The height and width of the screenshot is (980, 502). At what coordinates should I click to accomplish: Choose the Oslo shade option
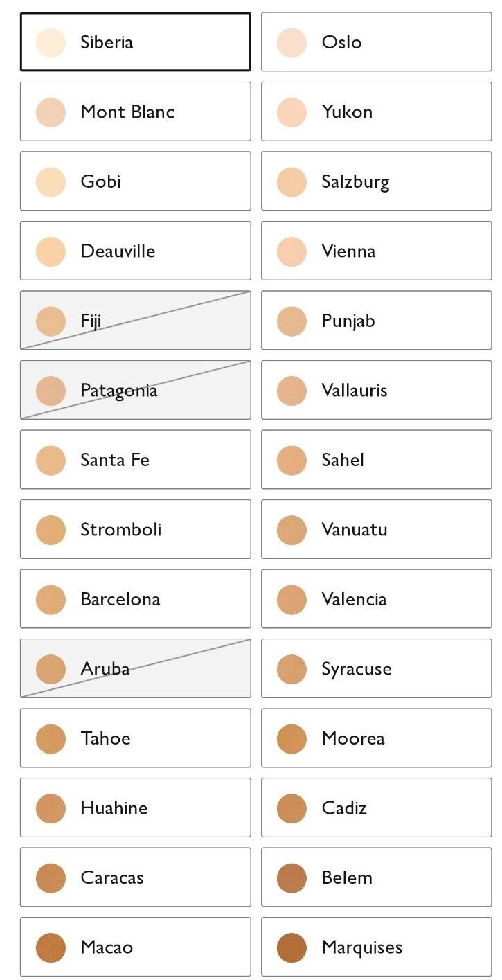[x=376, y=42]
